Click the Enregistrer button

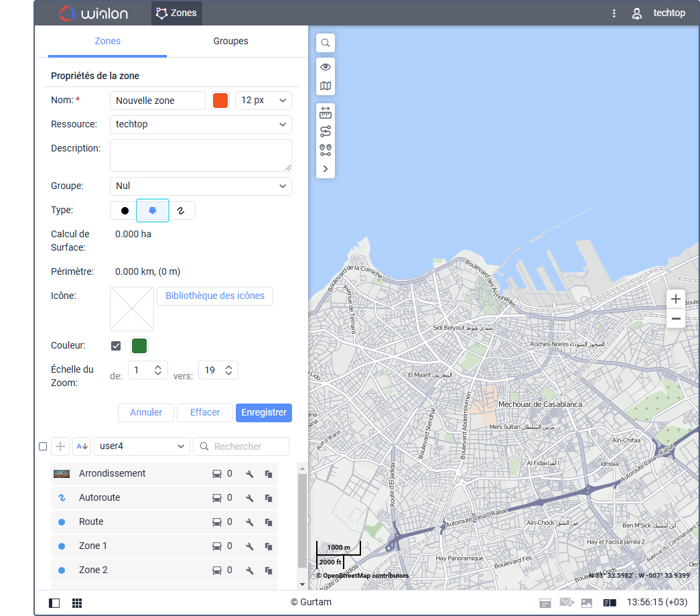[x=263, y=413]
